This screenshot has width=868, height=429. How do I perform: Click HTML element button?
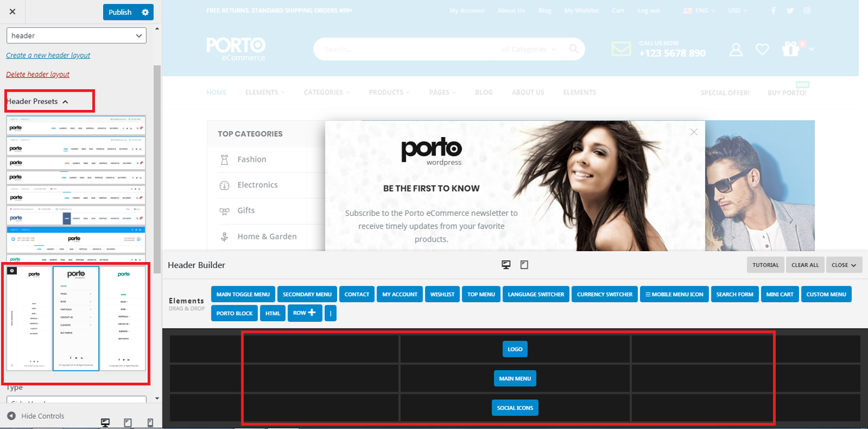coord(273,313)
